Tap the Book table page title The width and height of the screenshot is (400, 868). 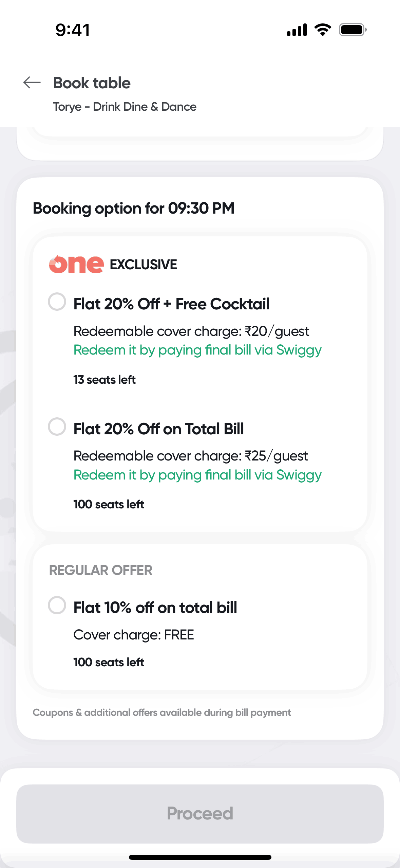coord(92,83)
